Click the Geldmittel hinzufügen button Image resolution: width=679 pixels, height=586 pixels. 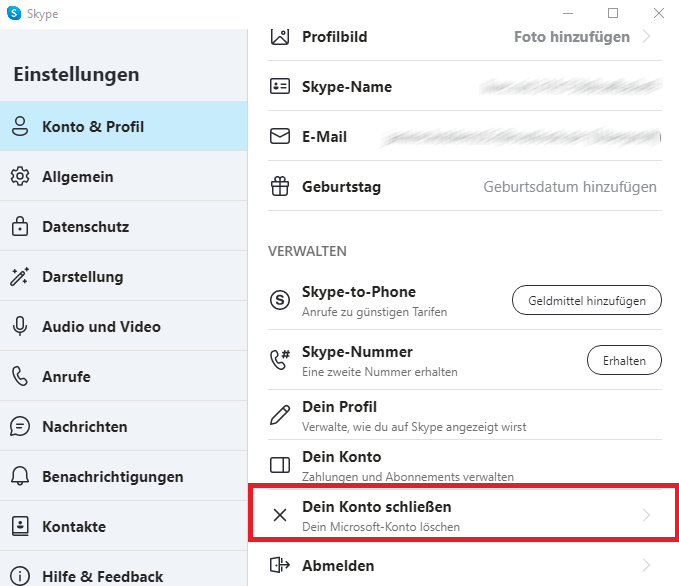tap(587, 300)
